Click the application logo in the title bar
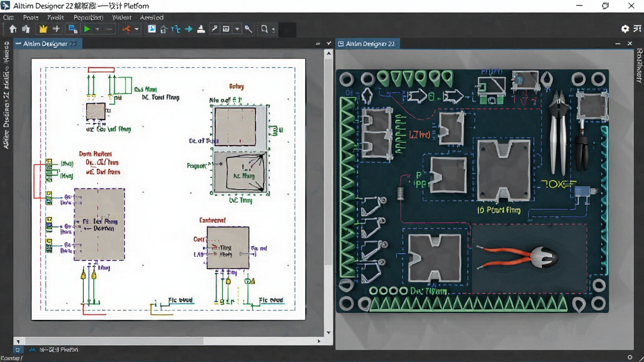The height and width of the screenshot is (362, 644). click(5, 6)
